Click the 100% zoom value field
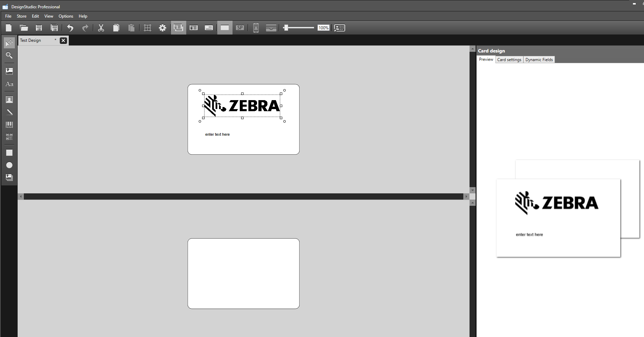 pos(323,28)
